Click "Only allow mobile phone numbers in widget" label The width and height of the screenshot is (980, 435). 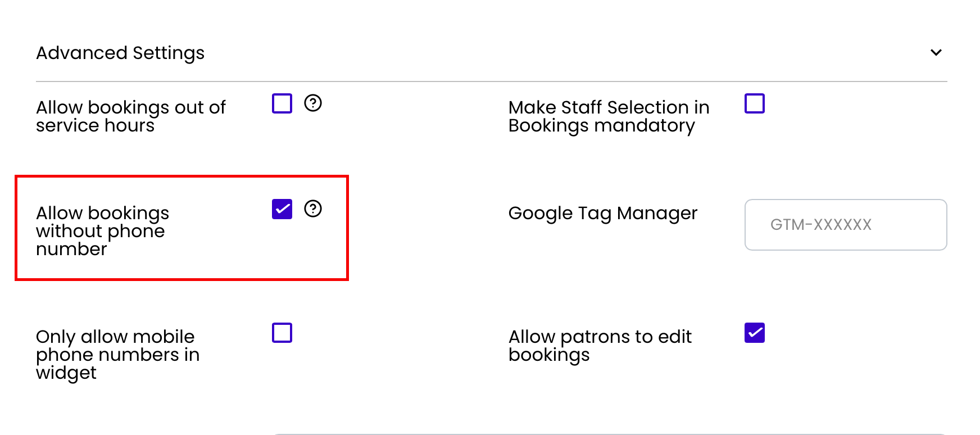coord(117,355)
